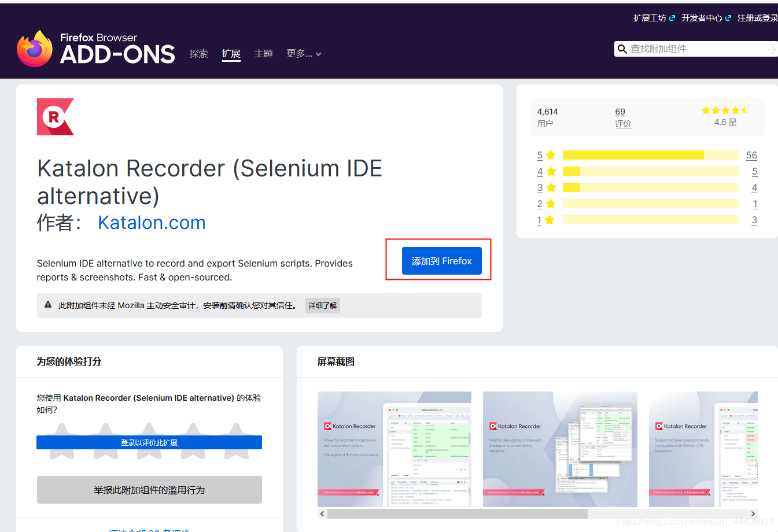Viewport: 778px width, 532px height.
Task: Filter reviews by 5 star row
Action: click(x=647, y=155)
